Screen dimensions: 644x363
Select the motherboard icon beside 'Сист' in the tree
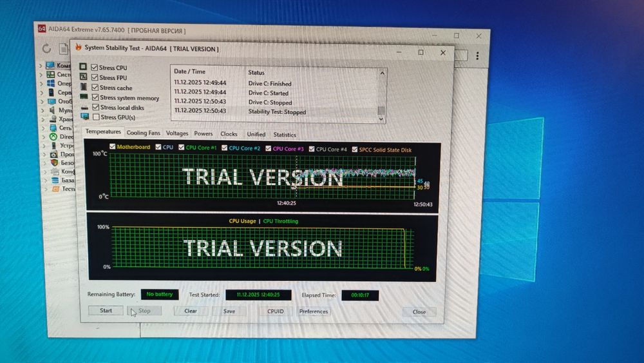click(50, 74)
